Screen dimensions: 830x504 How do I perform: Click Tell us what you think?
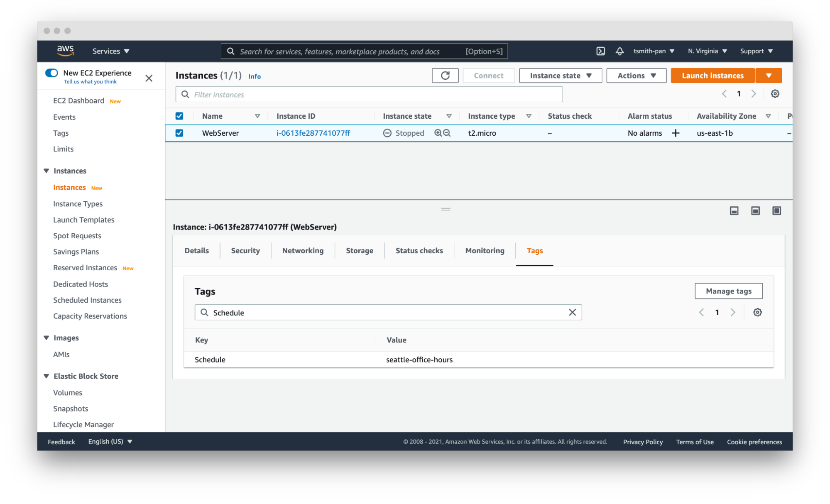click(90, 82)
